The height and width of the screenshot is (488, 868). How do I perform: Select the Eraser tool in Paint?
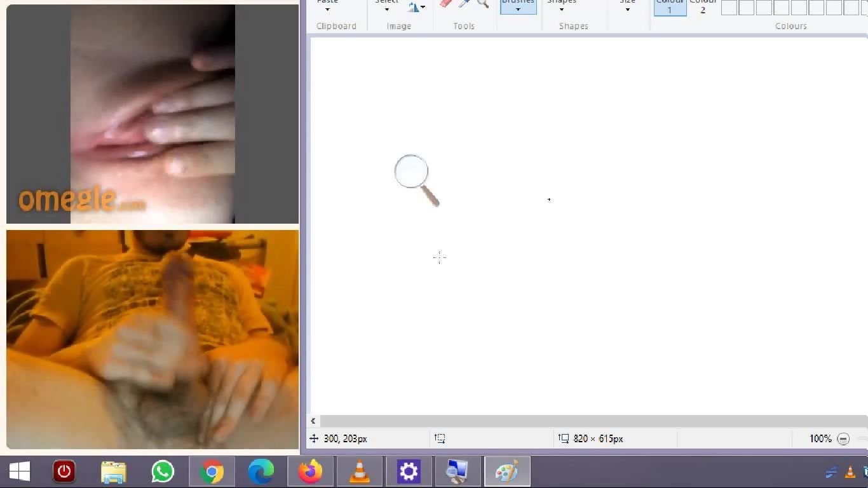[x=445, y=3]
